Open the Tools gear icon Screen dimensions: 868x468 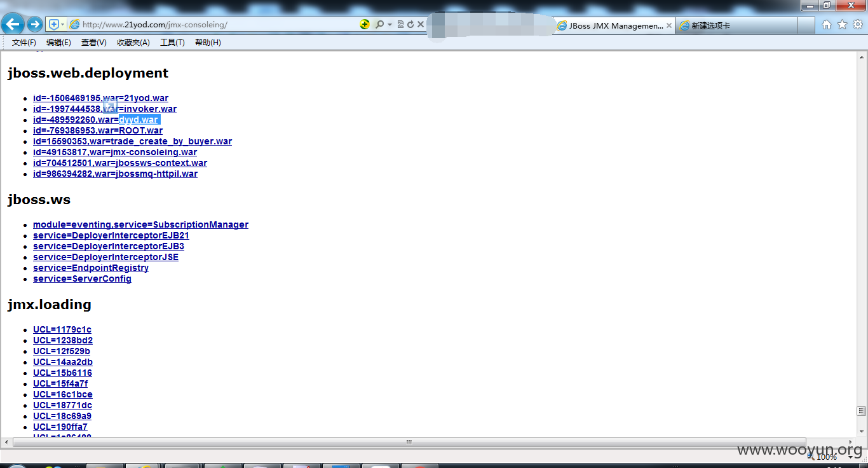click(858, 25)
